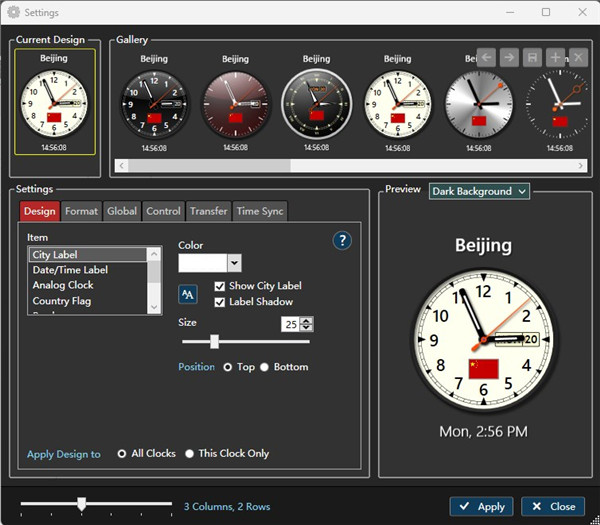Disable the Label Shadow checkbox

tap(220, 302)
